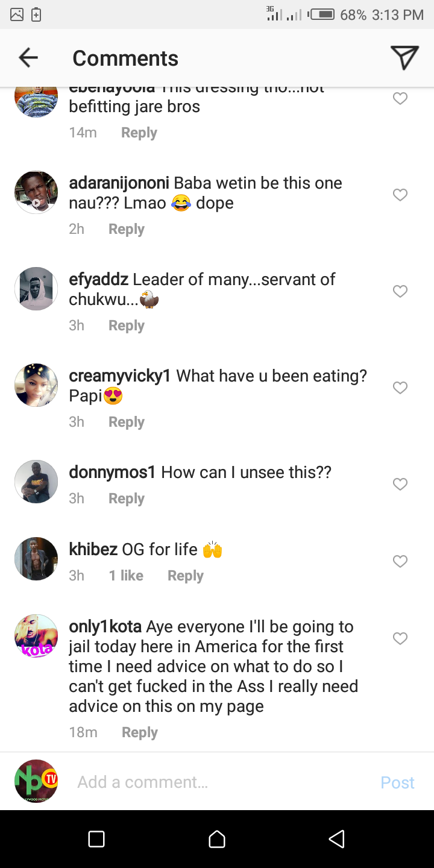Open donnymos1's profile picture
Screen dimensions: 434x868
pyautogui.click(x=36, y=482)
